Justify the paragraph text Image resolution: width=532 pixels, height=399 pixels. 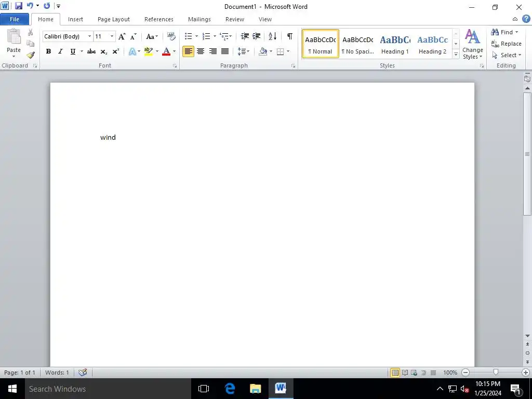pyautogui.click(x=225, y=51)
